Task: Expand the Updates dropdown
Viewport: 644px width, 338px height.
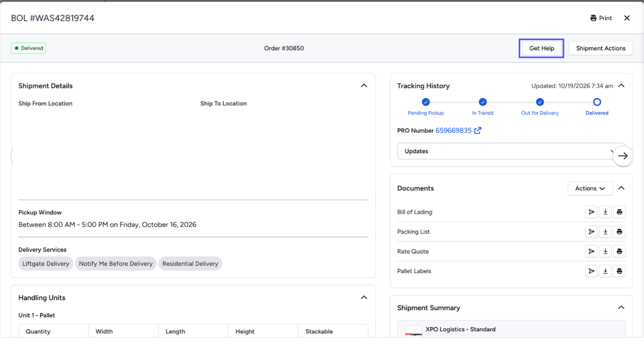Action: (x=511, y=151)
